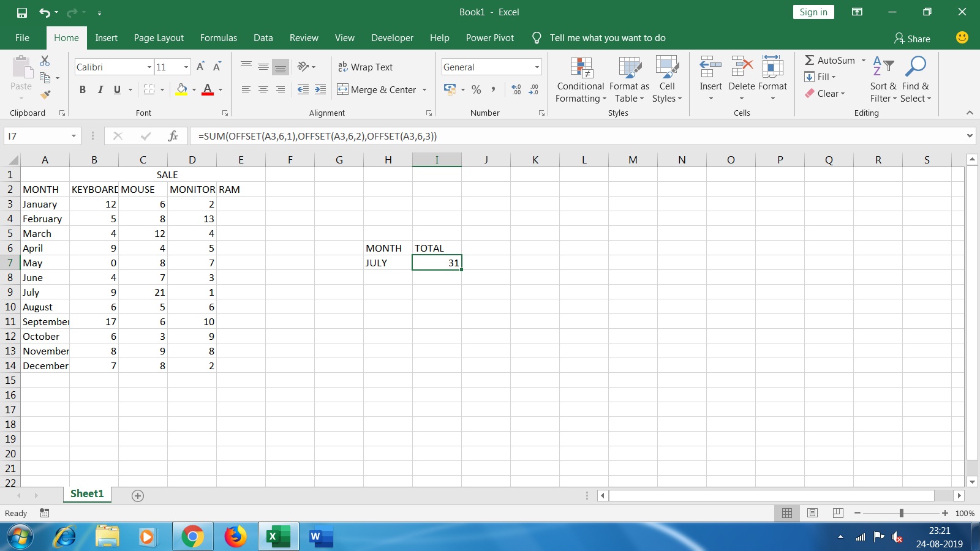Add a new sheet with the plus button
Screen dimensions: 980x551
[137, 496]
